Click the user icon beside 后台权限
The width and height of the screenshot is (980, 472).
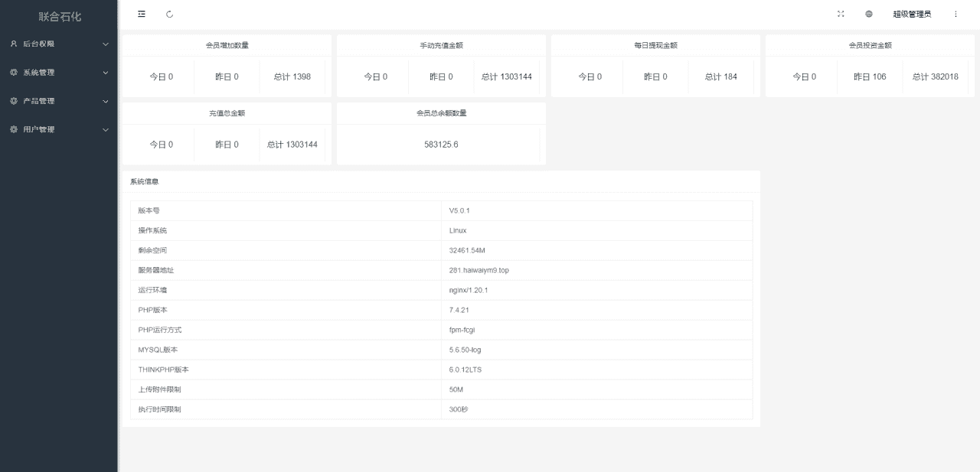coord(14,44)
